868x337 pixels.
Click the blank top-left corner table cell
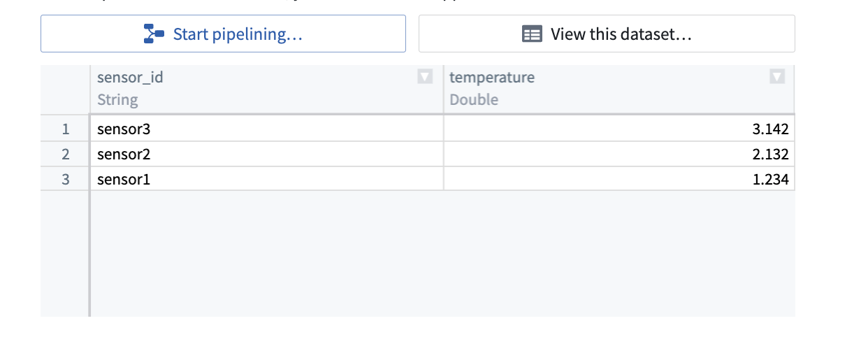coord(65,89)
